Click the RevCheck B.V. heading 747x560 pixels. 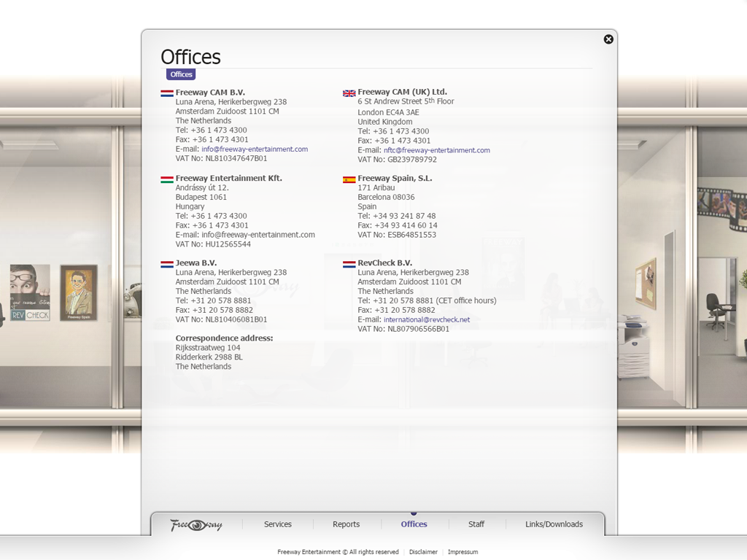pyautogui.click(x=385, y=262)
